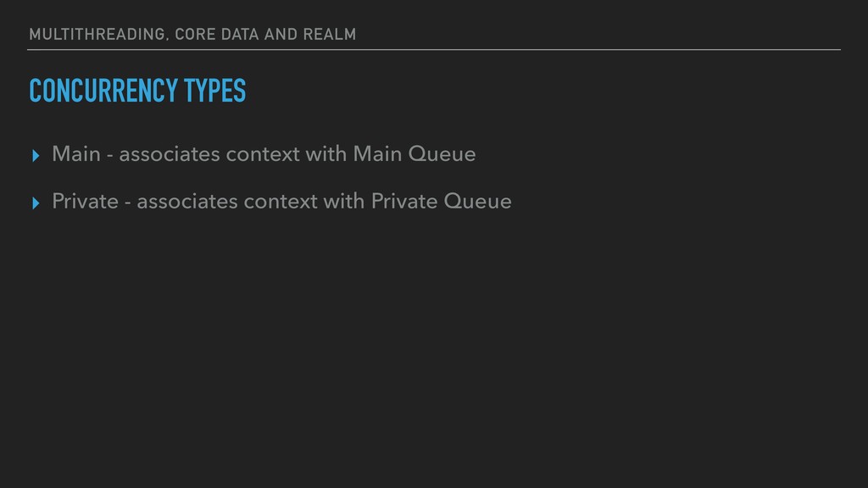Click the blue triangle bullet beside Private
Viewport: 868px width, 488px height.
[36, 203]
